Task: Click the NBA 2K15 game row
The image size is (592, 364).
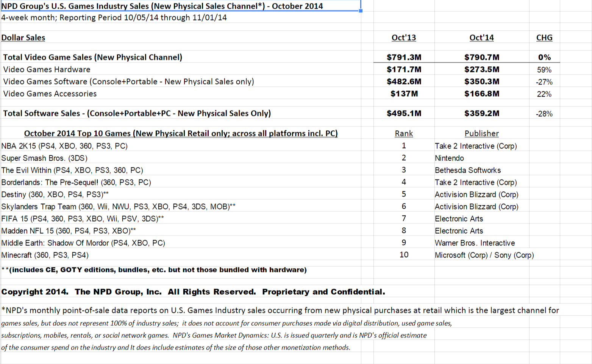Action: tap(64, 146)
